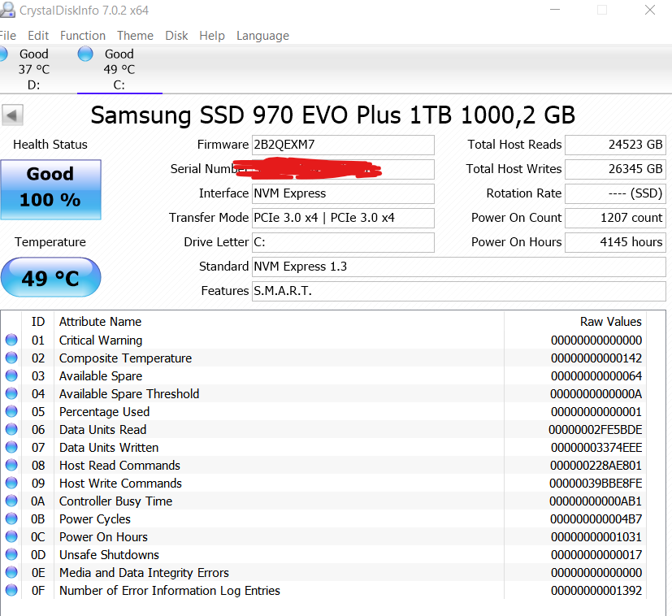Click status orb for Data Units Read
Screen dimensions: 672x616
coord(11,429)
